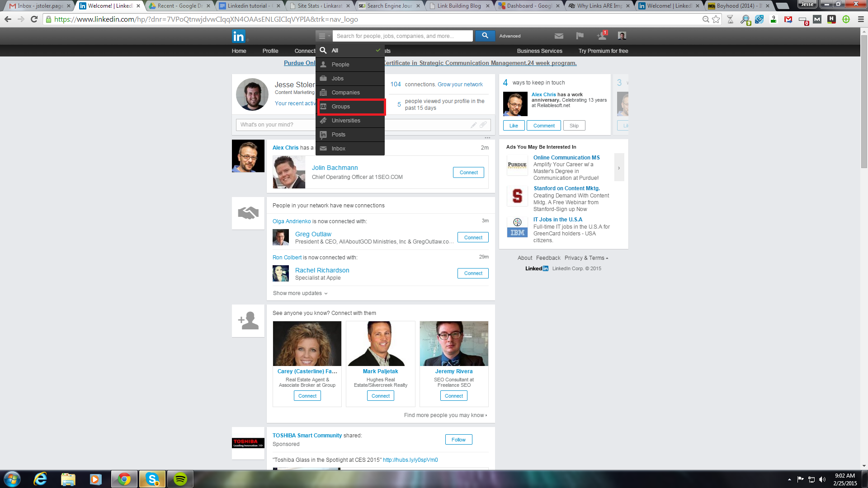Open Find more people you may know
The width and height of the screenshot is (868, 488).
446,415
